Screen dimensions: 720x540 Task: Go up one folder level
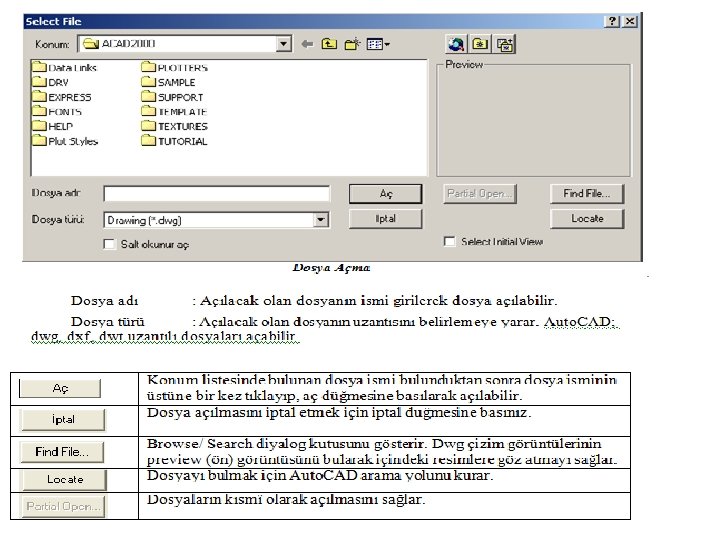(x=329, y=44)
